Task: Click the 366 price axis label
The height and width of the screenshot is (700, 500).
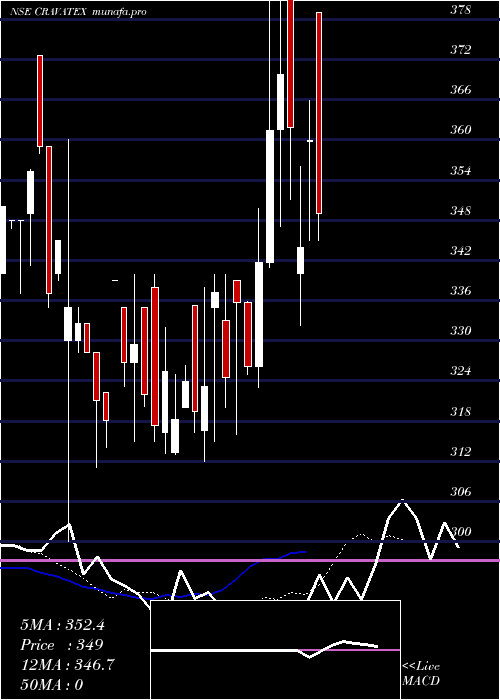Action: 460,90
